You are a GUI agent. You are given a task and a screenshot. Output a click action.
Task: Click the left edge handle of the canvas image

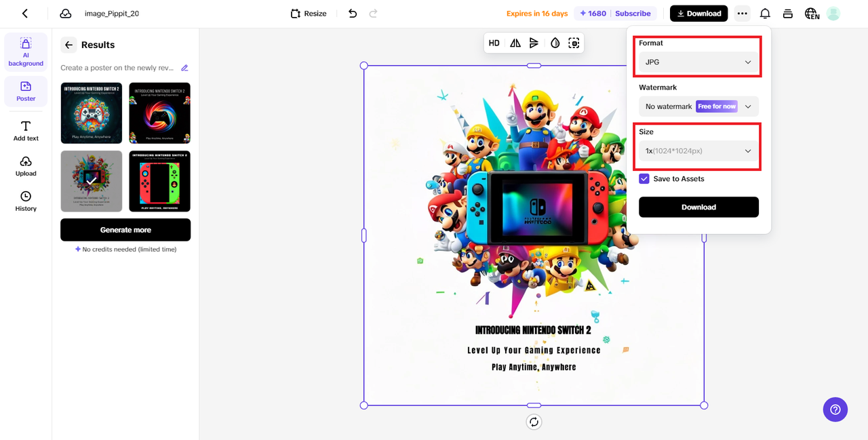pyautogui.click(x=363, y=235)
